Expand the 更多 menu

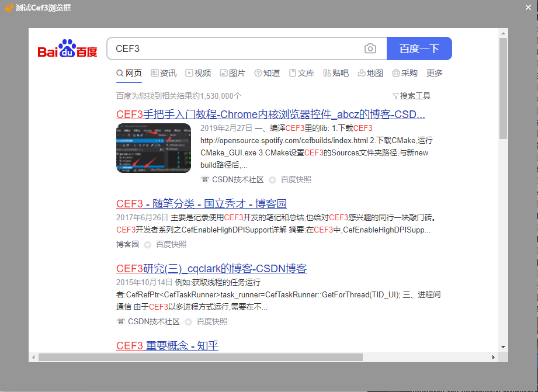click(x=435, y=73)
